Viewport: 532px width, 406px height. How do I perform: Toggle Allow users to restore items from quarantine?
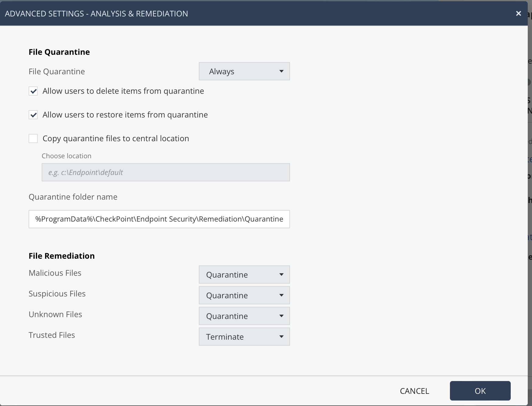[33, 115]
